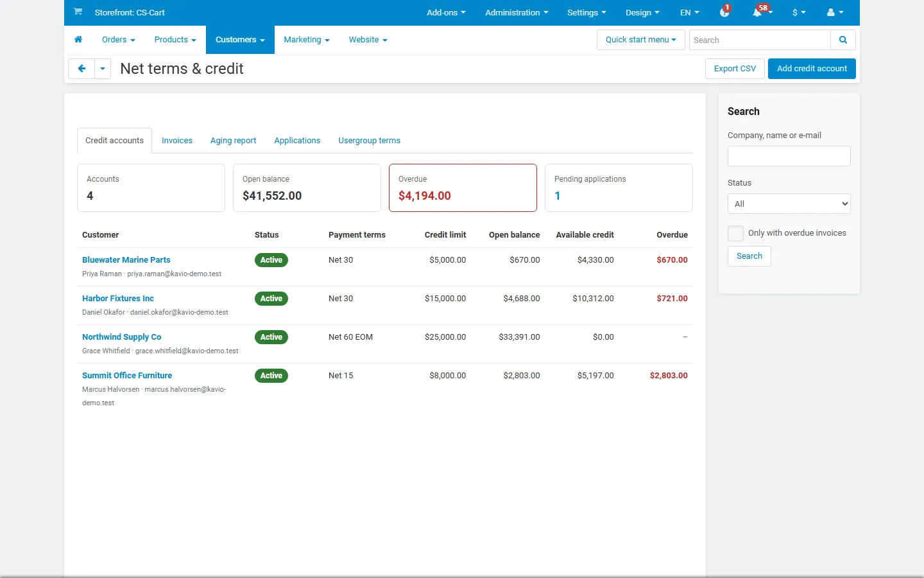The width and height of the screenshot is (924, 578).
Task: Click the Pending applications summary card
Action: (619, 188)
